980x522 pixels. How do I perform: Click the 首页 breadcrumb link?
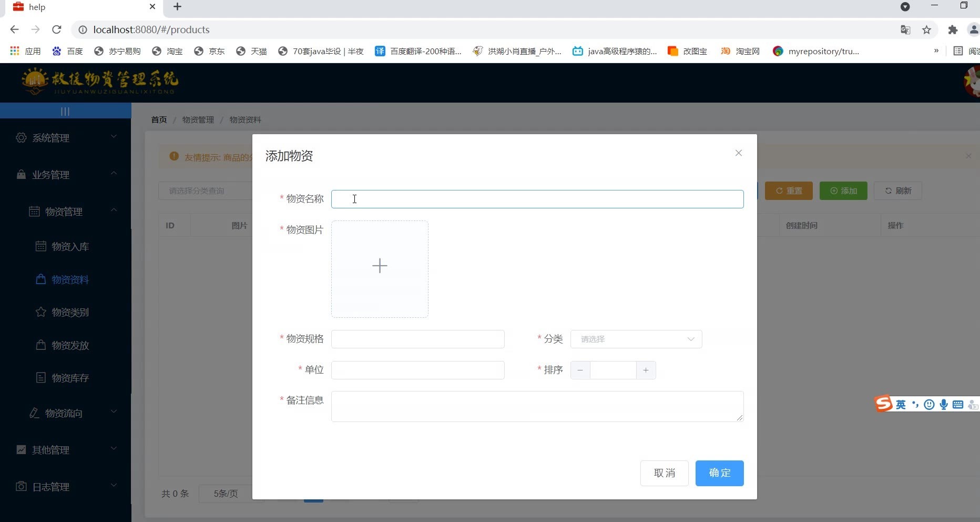point(159,120)
